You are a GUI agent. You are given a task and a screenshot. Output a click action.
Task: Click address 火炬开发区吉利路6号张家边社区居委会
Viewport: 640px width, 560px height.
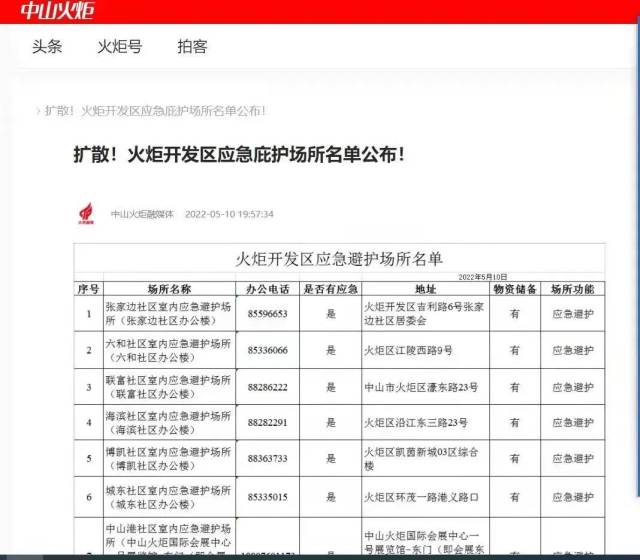424,313
